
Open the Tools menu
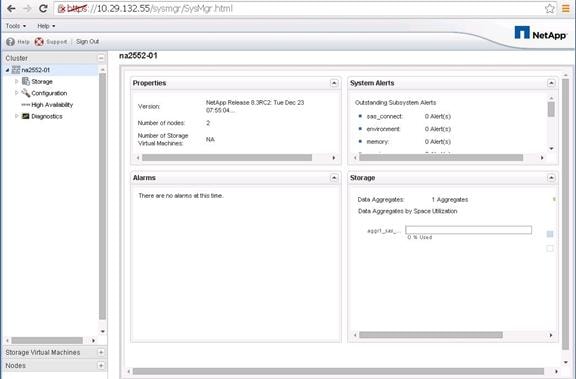pyautogui.click(x=16, y=26)
